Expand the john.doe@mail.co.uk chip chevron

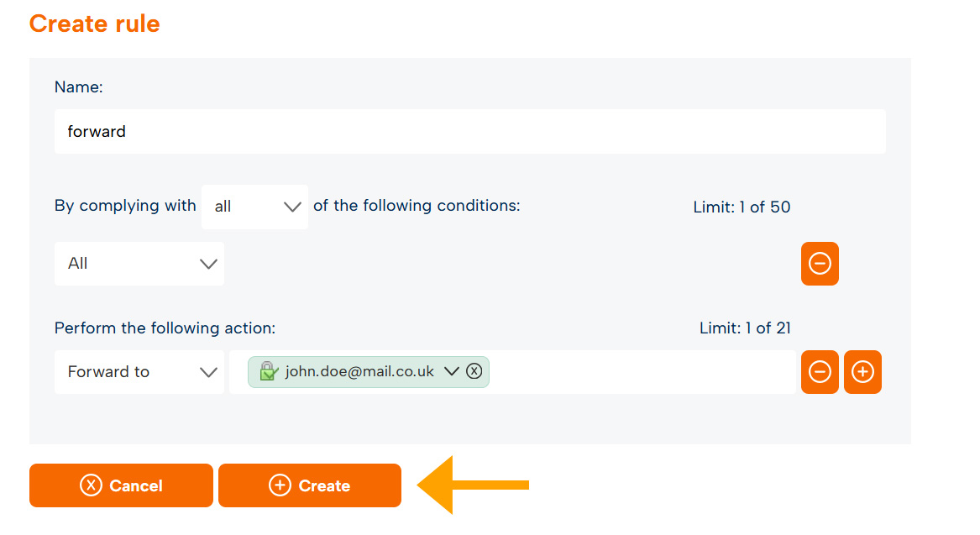[x=451, y=371]
